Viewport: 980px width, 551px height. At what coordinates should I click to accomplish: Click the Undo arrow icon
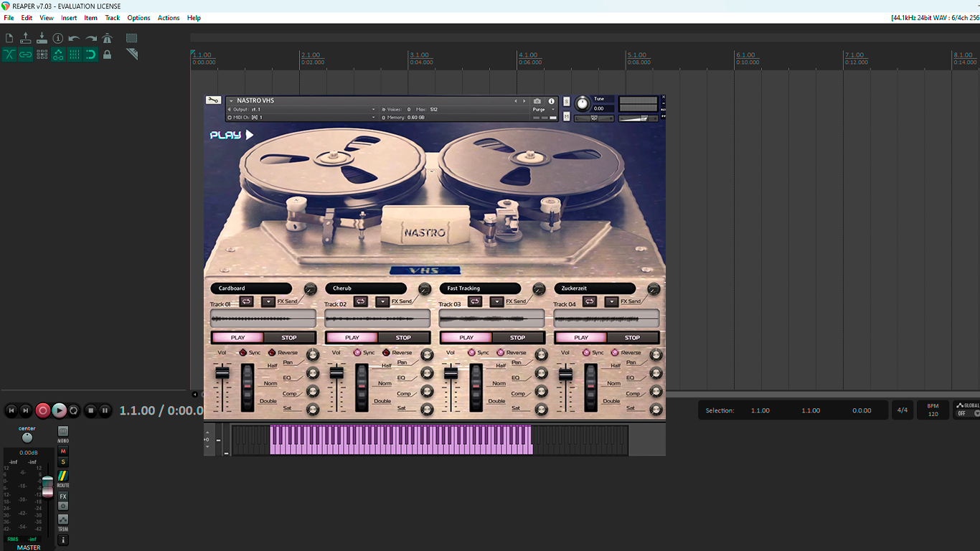[x=75, y=38]
